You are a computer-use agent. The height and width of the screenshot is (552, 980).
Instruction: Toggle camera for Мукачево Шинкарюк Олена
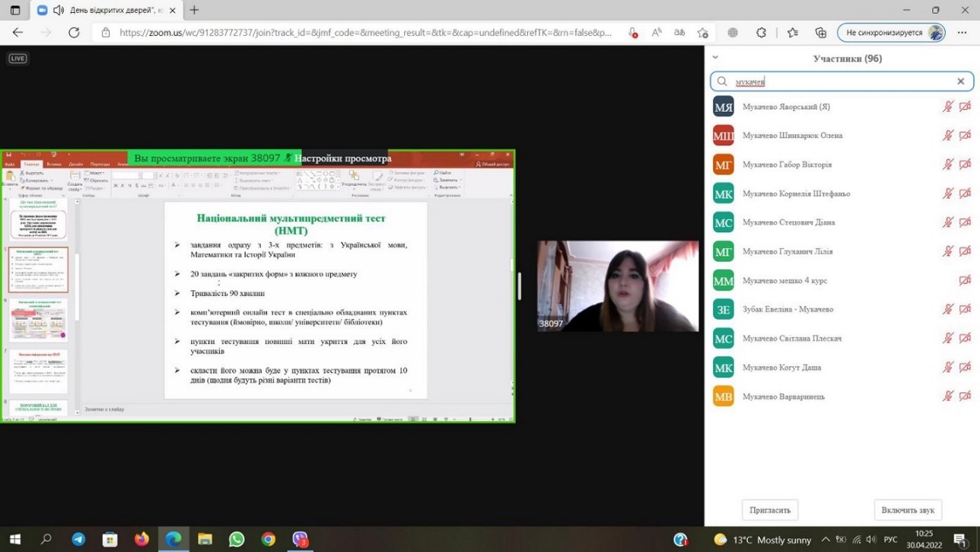click(x=965, y=136)
